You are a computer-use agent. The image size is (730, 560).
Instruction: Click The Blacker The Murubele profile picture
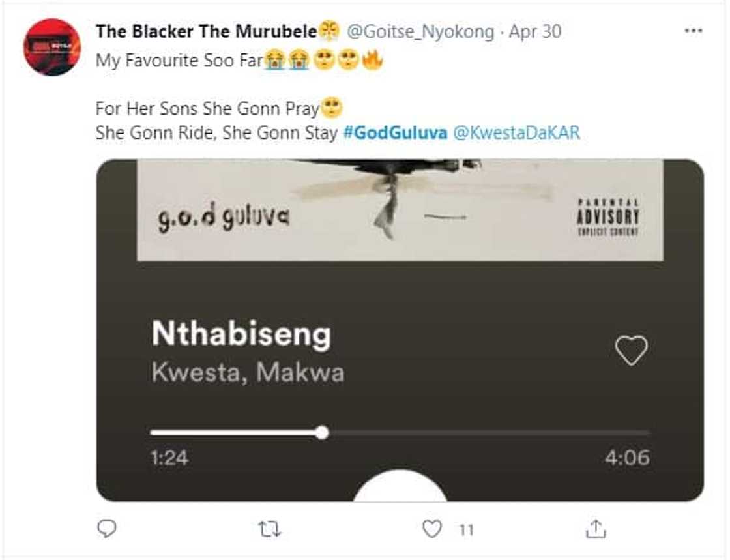52,47
